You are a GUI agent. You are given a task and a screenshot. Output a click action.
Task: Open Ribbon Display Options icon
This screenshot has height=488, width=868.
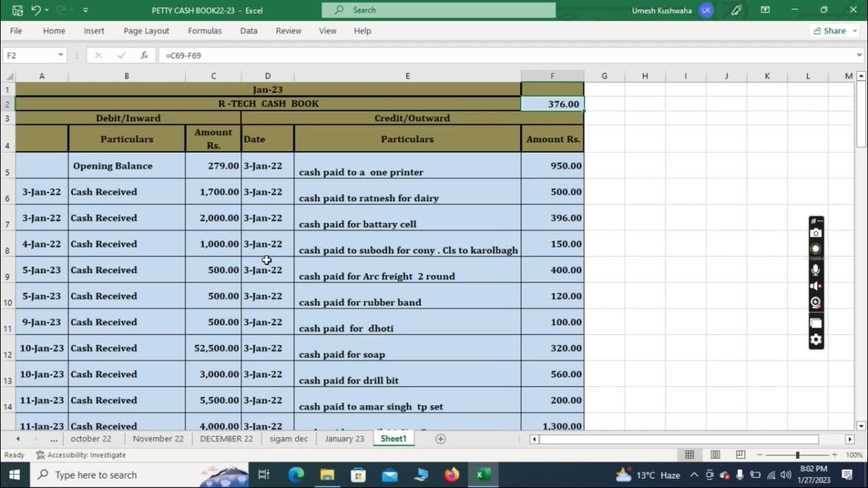(x=765, y=10)
